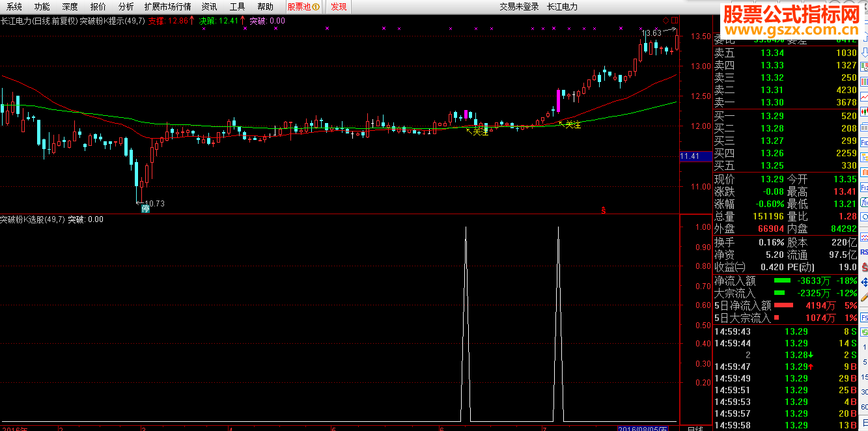Click the 10.73 low price label on chart

[154, 204]
